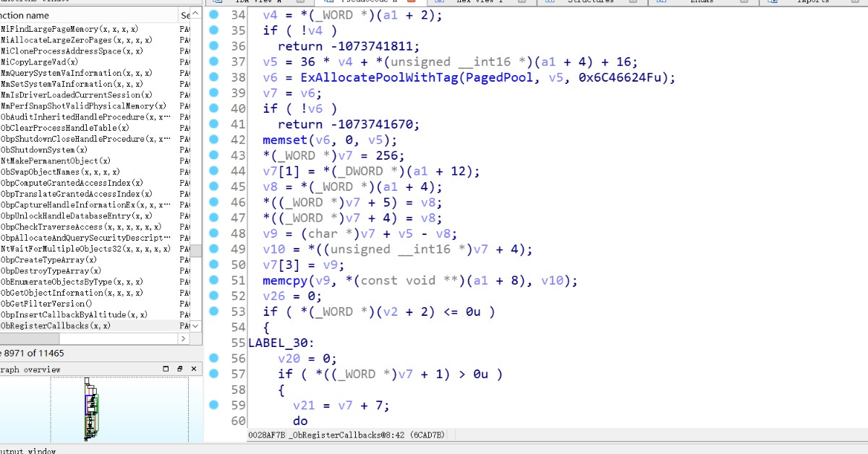Toggle breakpoint dot on line 36
The image size is (868, 454).
[214, 46]
